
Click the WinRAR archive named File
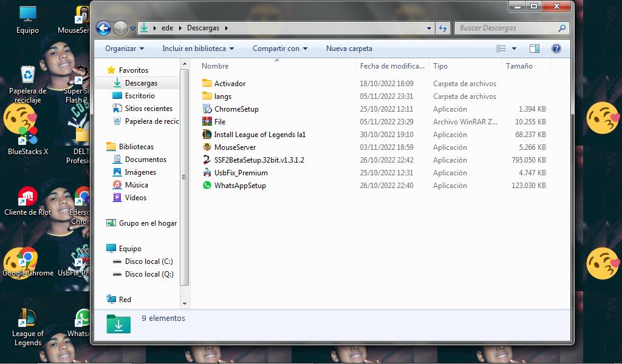click(x=207, y=122)
